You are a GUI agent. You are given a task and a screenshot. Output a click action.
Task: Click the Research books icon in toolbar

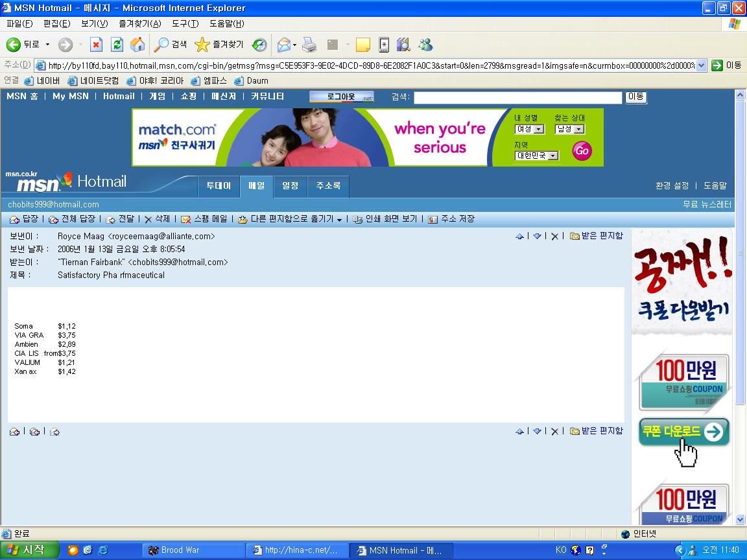point(403,45)
